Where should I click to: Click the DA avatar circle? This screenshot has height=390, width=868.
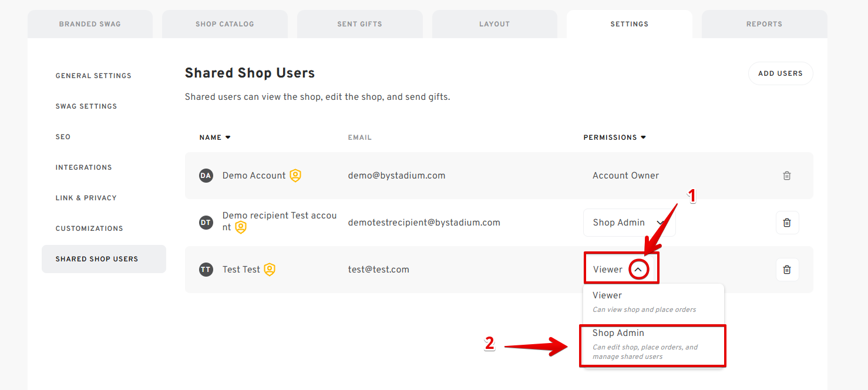point(206,176)
